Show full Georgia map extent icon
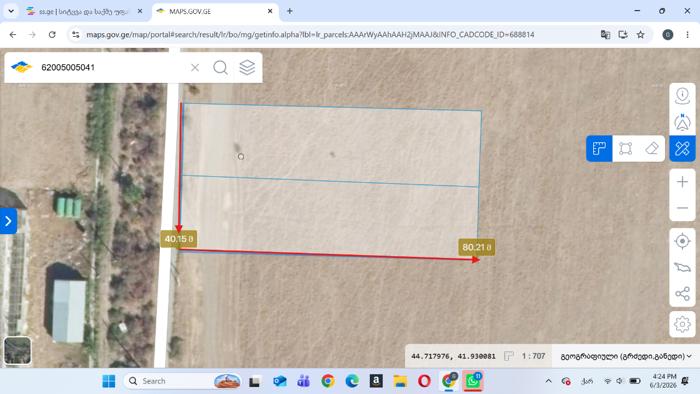This screenshot has width=700, height=394. 682,267
